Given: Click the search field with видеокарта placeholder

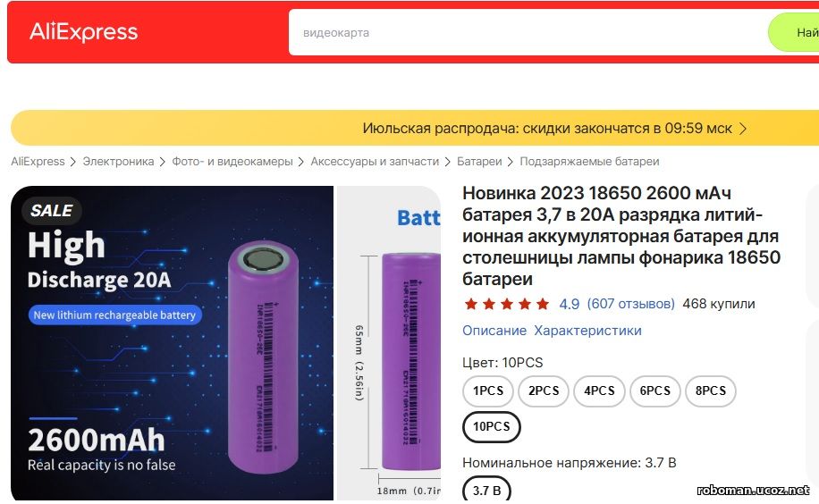Looking at the screenshot, I should point(528,32).
